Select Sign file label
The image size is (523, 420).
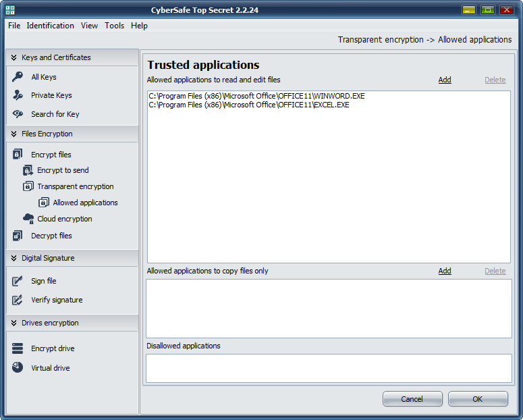44,281
